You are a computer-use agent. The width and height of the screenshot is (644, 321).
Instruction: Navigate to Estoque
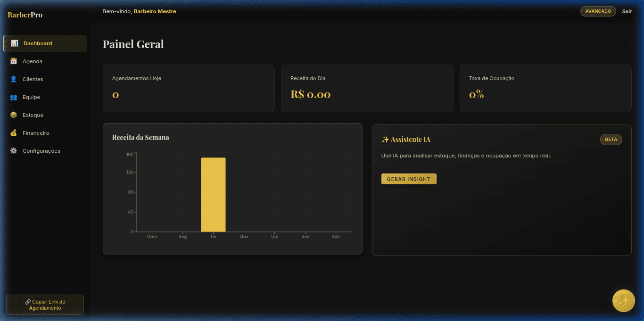[x=45, y=115]
